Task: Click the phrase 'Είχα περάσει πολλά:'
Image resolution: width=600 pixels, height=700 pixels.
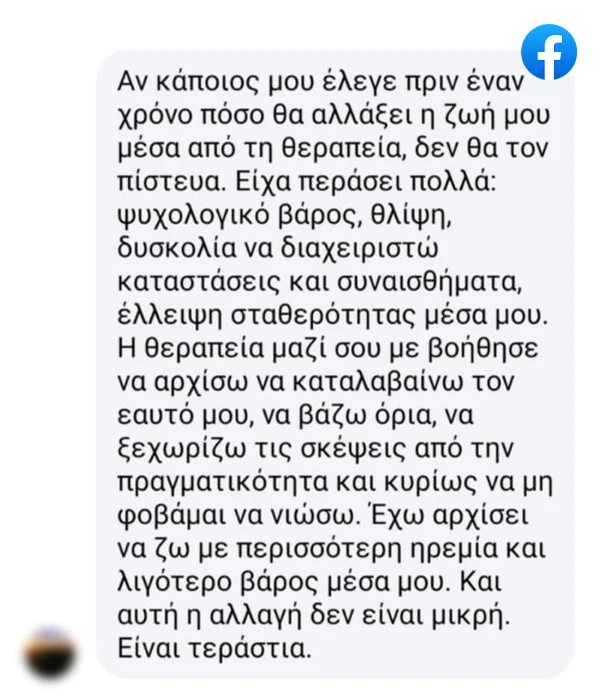Action: click(366, 181)
